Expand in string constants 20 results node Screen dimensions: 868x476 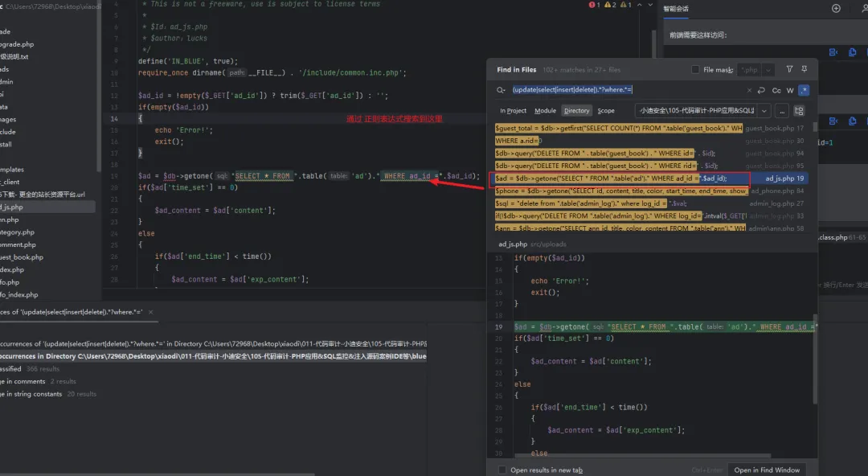(x=47, y=394)
